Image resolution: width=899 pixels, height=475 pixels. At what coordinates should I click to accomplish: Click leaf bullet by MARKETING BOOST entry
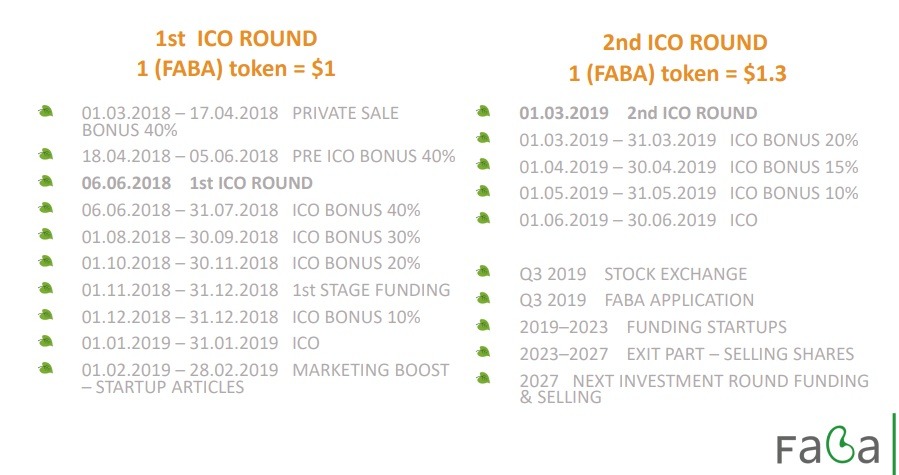coord(45,368)
